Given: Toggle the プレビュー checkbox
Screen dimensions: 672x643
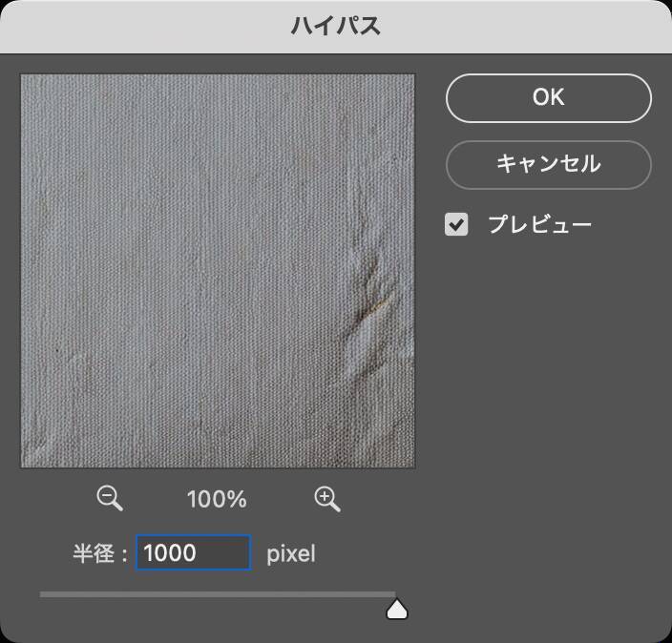Looking at the screenshot, I should [x=457, y=225].
